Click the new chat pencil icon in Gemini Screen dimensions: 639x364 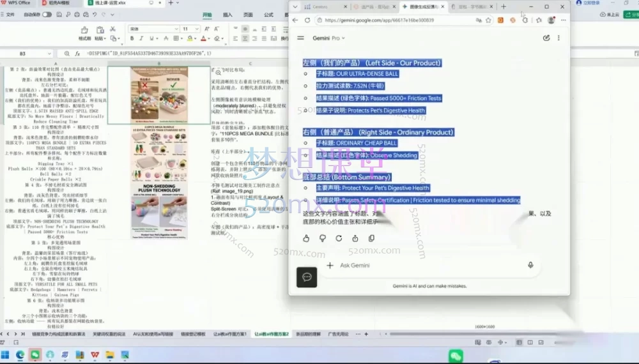coord(546,38)
